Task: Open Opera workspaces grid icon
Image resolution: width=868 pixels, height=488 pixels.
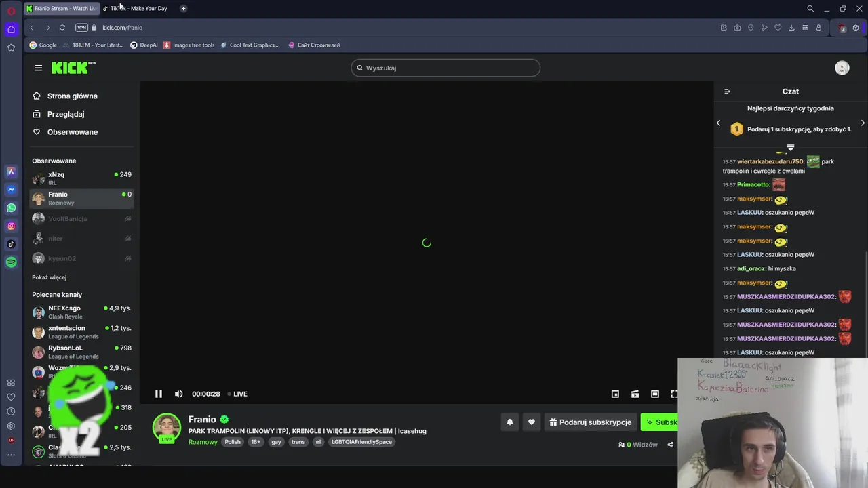Action: pos(11,383)
